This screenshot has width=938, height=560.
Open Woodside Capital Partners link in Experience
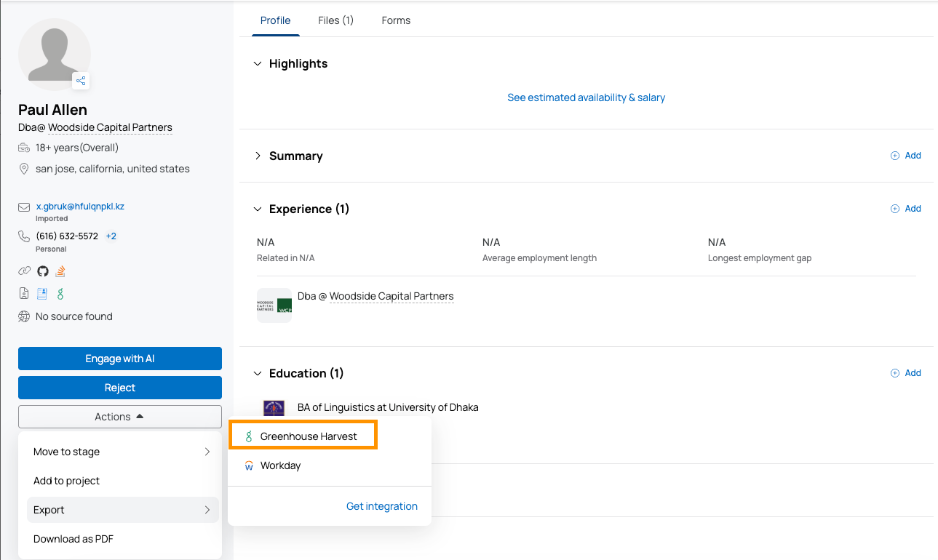(392, 296)
